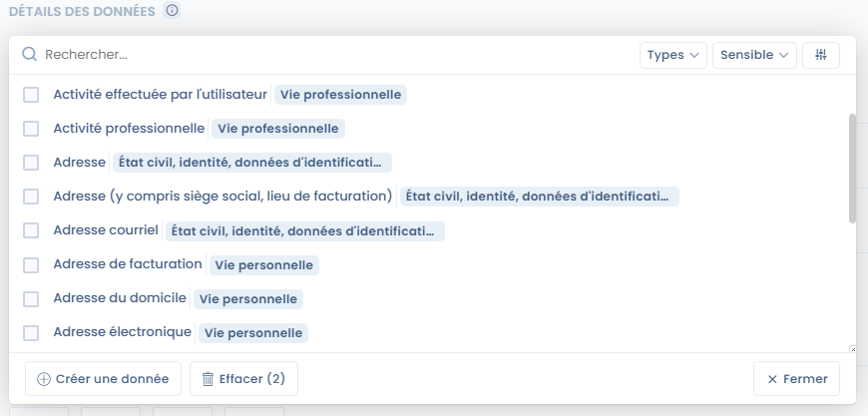Check the Adresse électronique checkbox
868x416 pixels.
[x=31, y=332]
